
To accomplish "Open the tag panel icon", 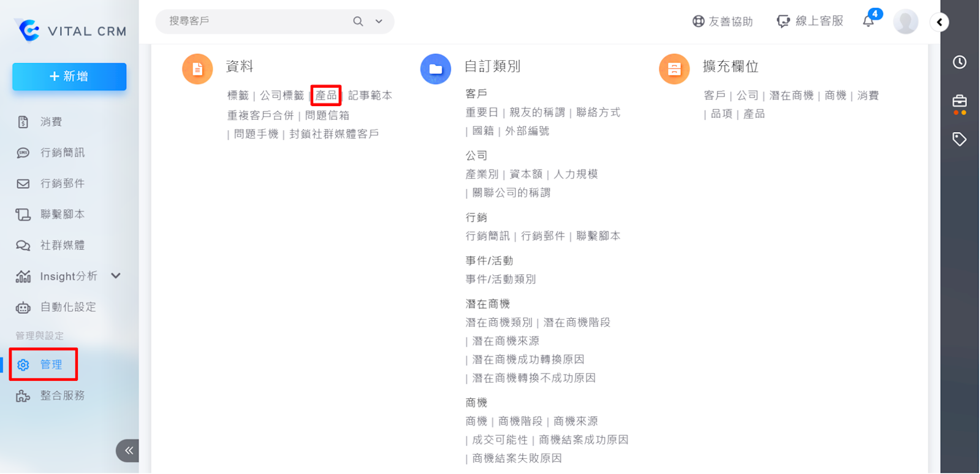I will click(960, 139).
